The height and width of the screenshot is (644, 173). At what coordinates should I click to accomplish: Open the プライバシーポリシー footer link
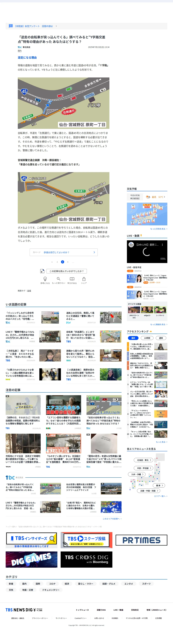40,618
